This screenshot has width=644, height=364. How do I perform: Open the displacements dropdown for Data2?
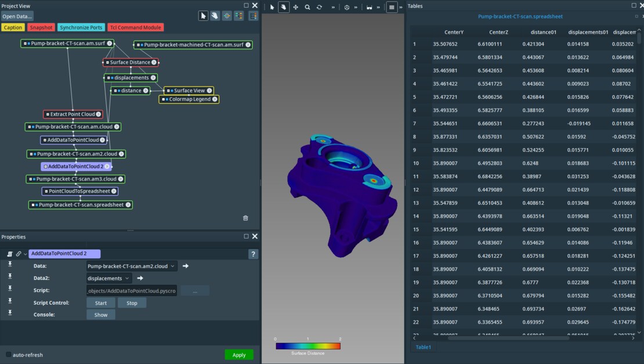tap(108, 277)
